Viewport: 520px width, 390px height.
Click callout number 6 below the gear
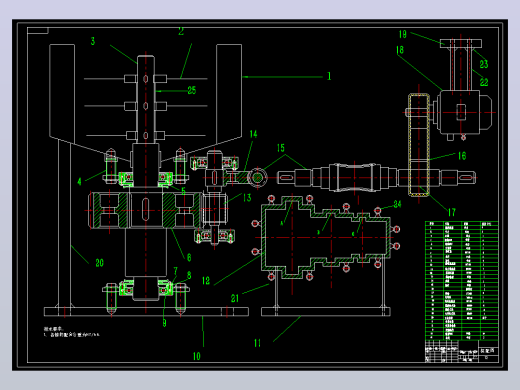(x=189, y=257)
